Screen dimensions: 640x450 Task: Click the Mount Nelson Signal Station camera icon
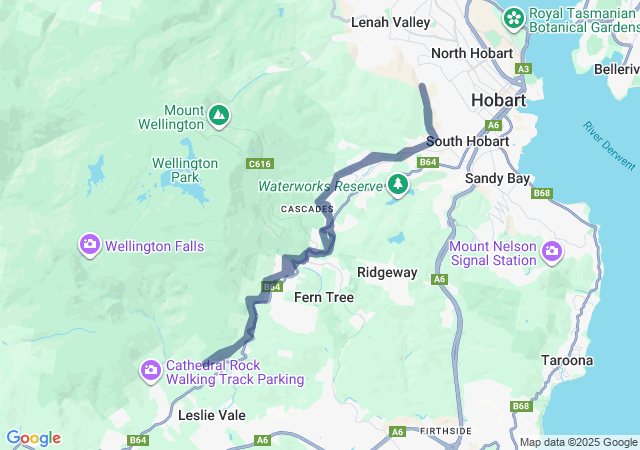552,252
